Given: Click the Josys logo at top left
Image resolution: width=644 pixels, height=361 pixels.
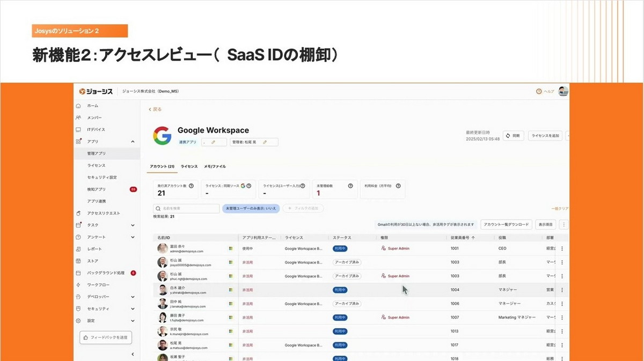Looking at the screenshot, I should click(96, 91).
